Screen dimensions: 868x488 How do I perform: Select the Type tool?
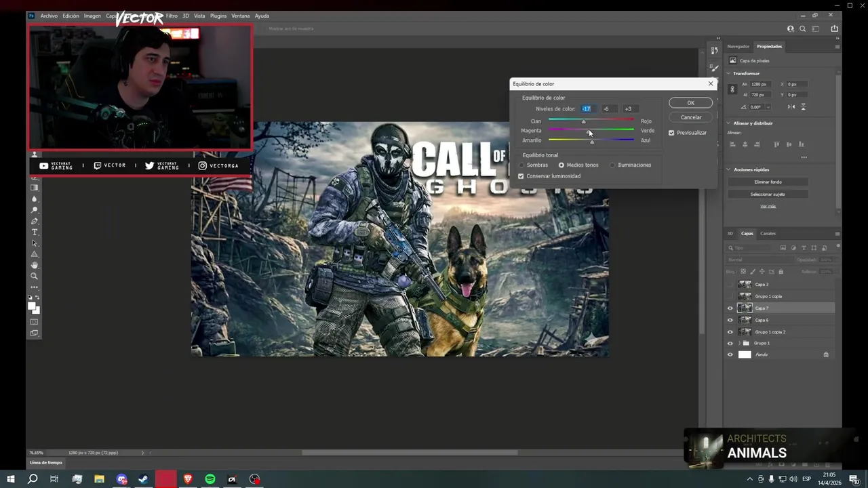35,232
